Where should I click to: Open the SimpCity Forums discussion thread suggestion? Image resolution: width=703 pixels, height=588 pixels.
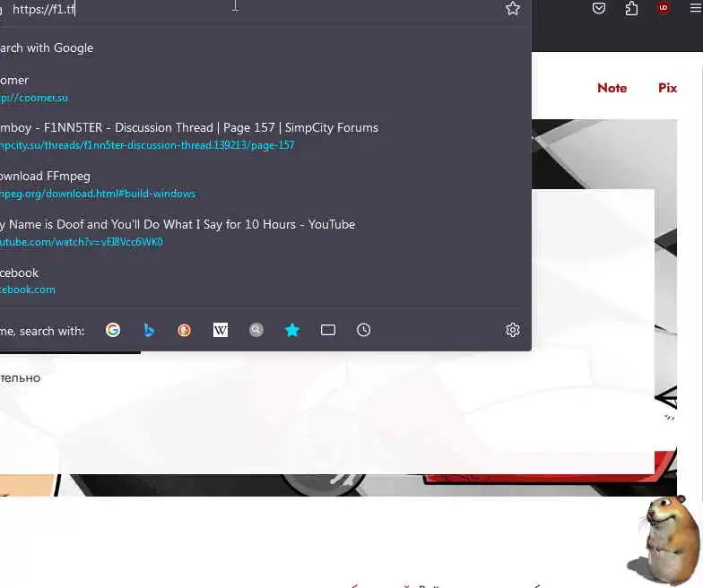(x=262, y=136)
